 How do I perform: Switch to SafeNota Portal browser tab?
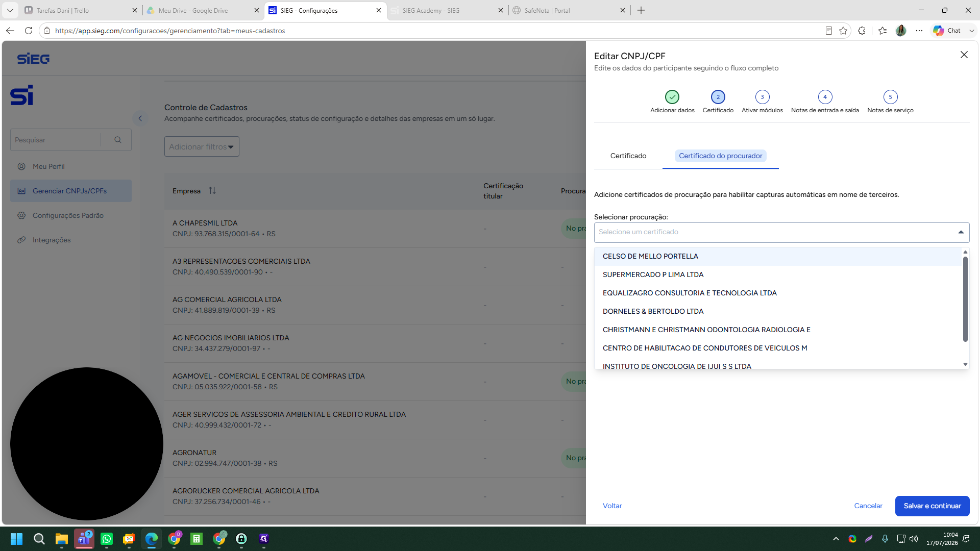click(569, 10)
